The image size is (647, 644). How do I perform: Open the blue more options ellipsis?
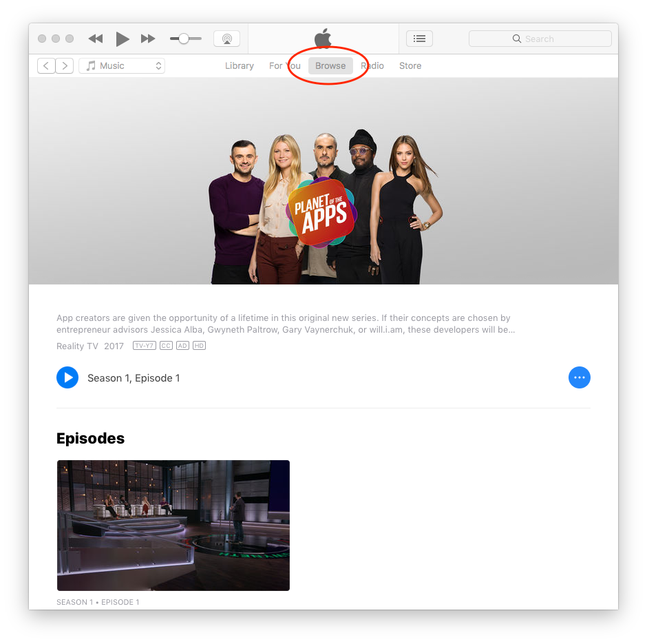[x=580, y=377]
